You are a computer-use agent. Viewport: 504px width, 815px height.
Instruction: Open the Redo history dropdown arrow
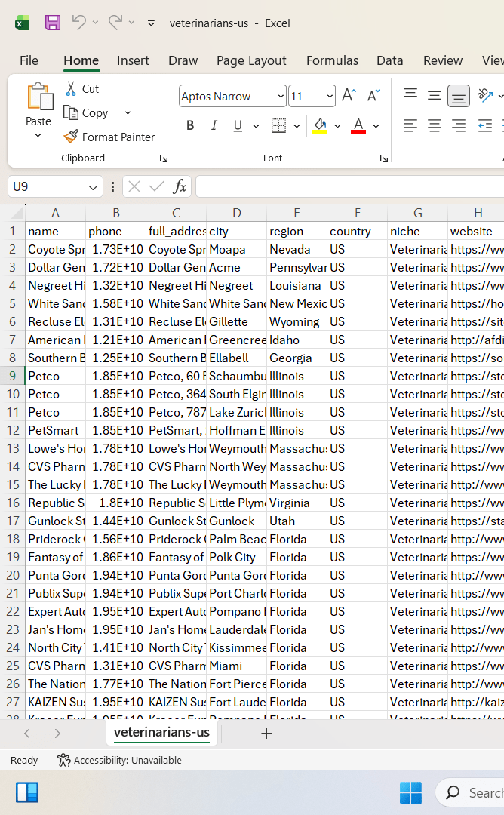pyautogui.click(x=131, y=23)
